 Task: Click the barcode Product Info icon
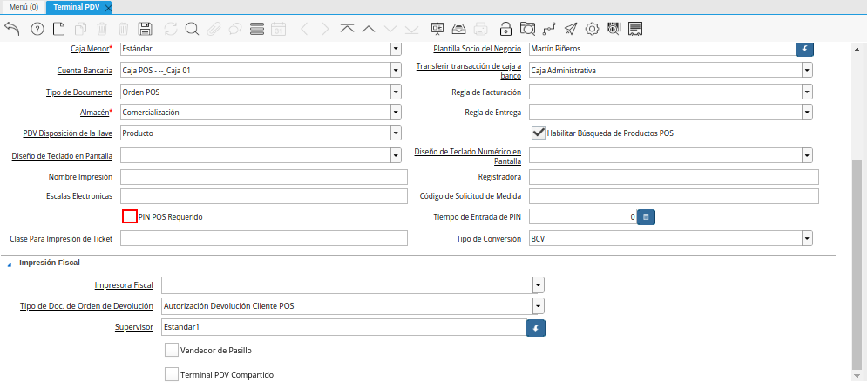click(x=614, y=29)
